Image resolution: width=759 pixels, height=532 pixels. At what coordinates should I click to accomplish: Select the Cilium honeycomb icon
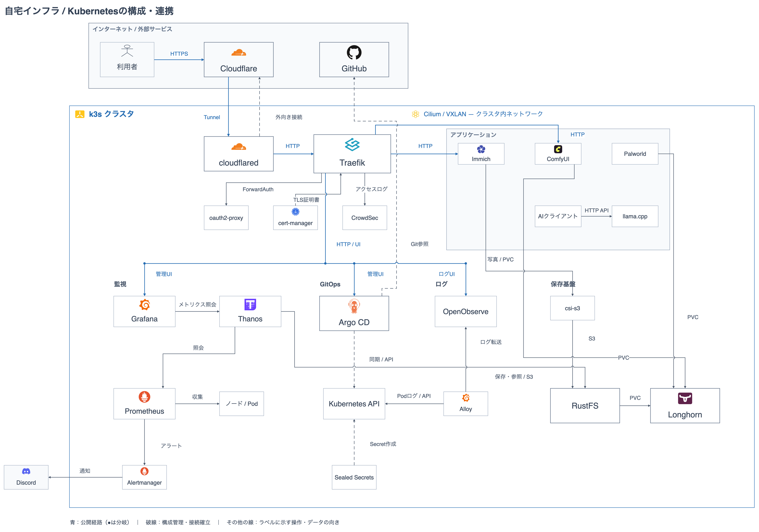tap(415, 114)
